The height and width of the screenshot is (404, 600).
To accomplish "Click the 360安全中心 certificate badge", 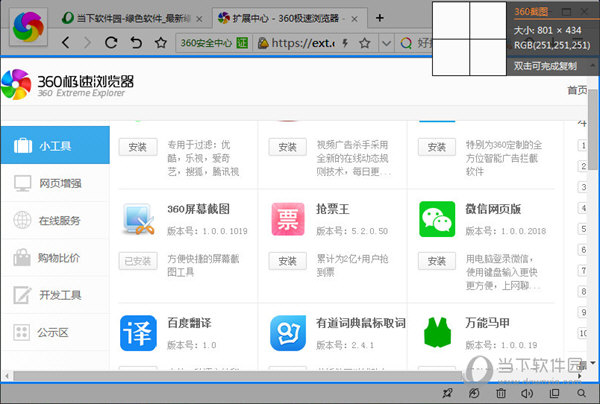I will click(214, 43).
